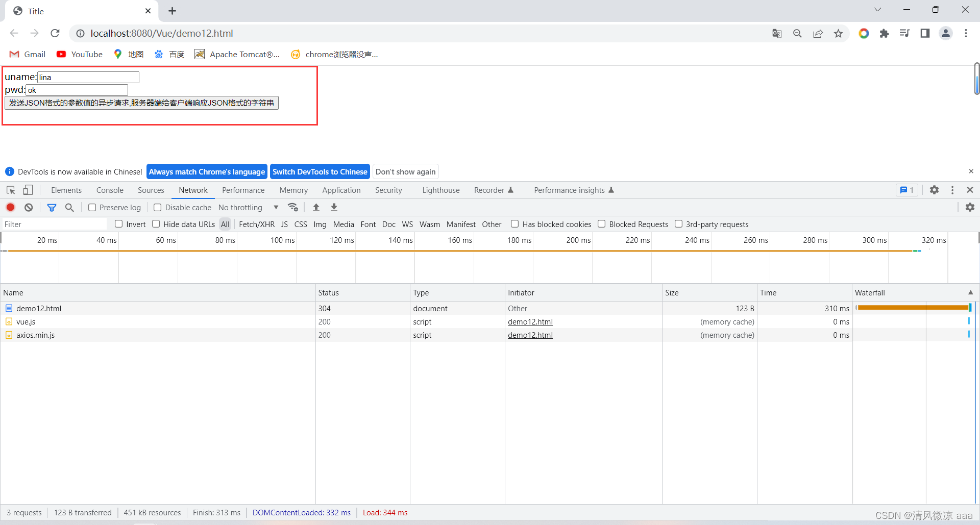Screen dimensions: 980x525
Task: Open the No throttling dropdown
Action: point(249,207)
